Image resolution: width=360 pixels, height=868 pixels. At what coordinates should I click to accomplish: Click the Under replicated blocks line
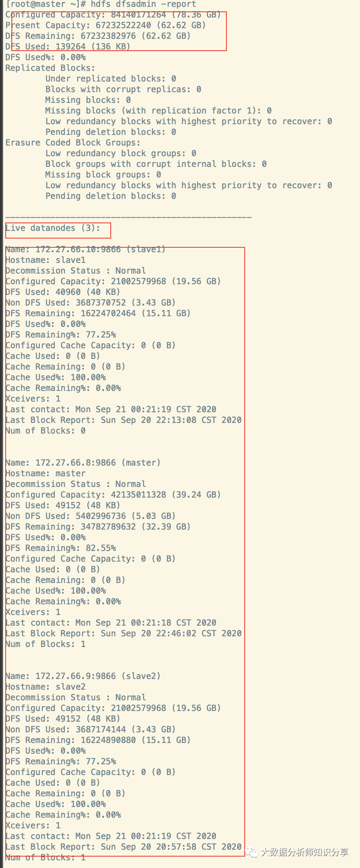pos(110,78)
